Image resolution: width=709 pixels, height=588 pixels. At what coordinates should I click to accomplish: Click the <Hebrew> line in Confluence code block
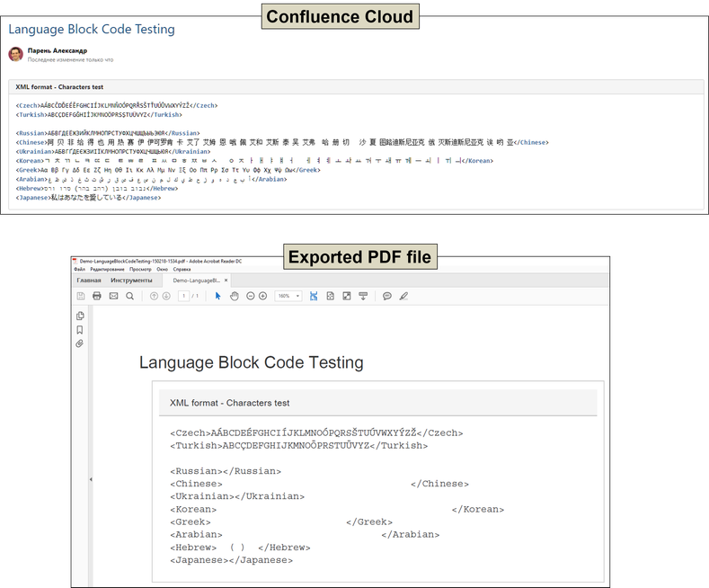pos(97,188)
